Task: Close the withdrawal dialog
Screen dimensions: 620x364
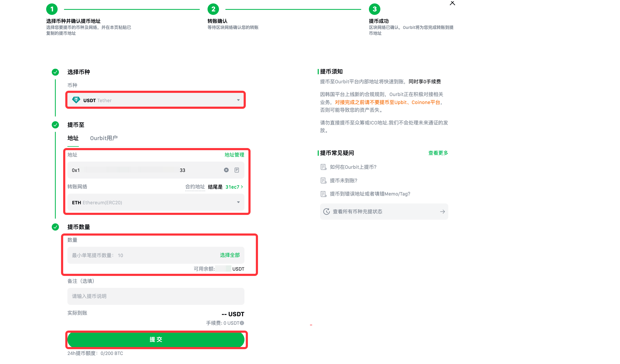Action: pyautogui.click(x=452, y=3)
